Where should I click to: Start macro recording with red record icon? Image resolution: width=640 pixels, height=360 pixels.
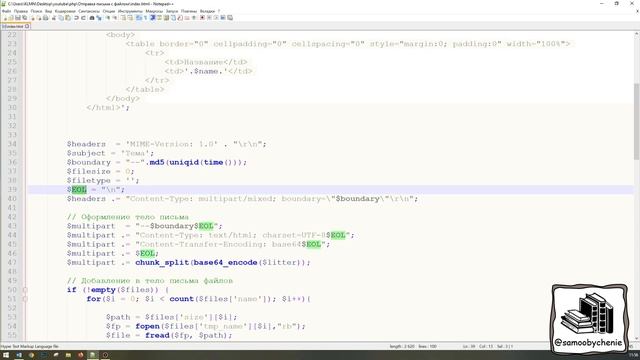202,18
